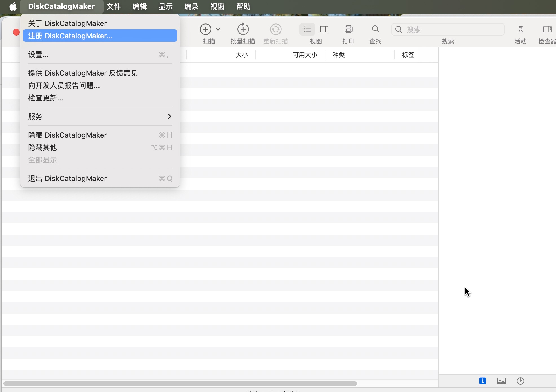The height and width of the screenshot is (392, 556).
Task: Switch to list view mode
Action: (307, 29)
